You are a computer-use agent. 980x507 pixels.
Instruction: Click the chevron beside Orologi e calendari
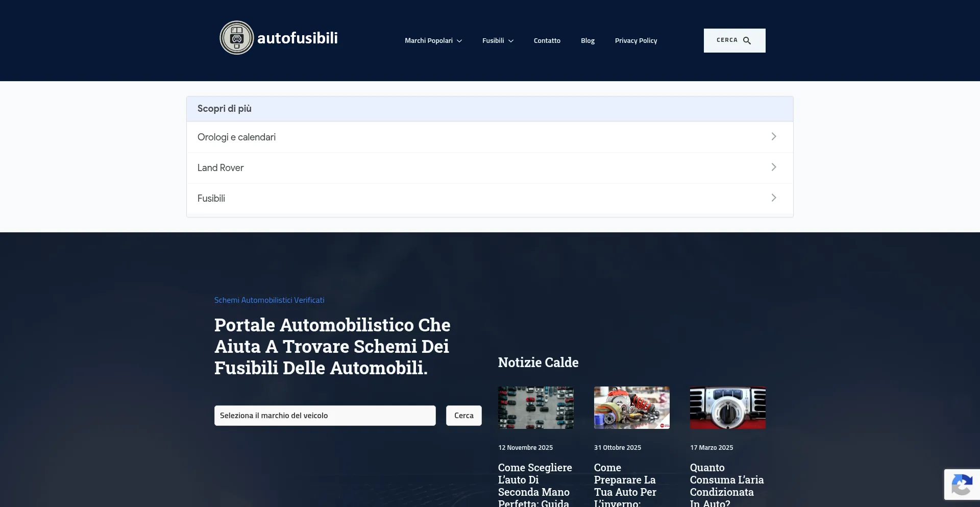(774, 136)
